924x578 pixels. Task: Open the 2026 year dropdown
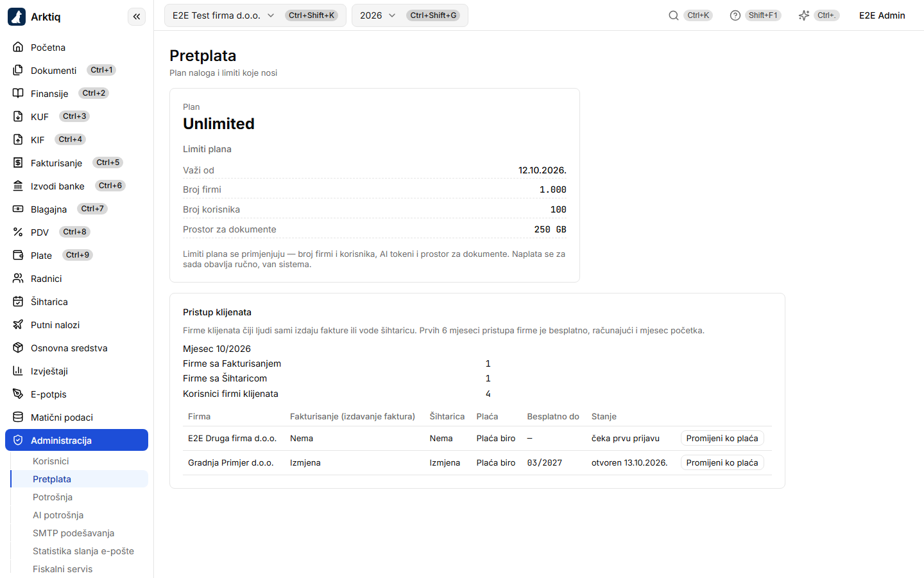tap(409, 15)
